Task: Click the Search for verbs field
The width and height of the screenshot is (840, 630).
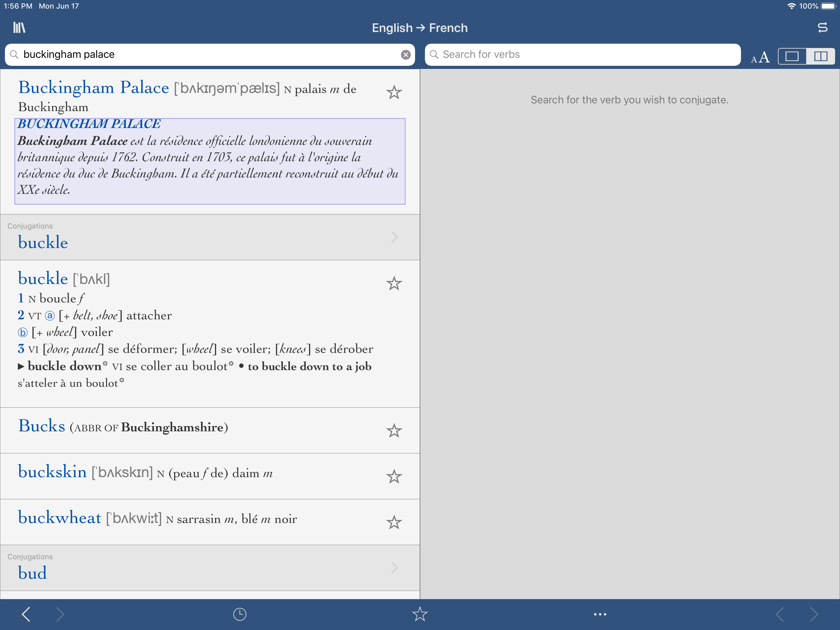Action: [x=583, y=55]
